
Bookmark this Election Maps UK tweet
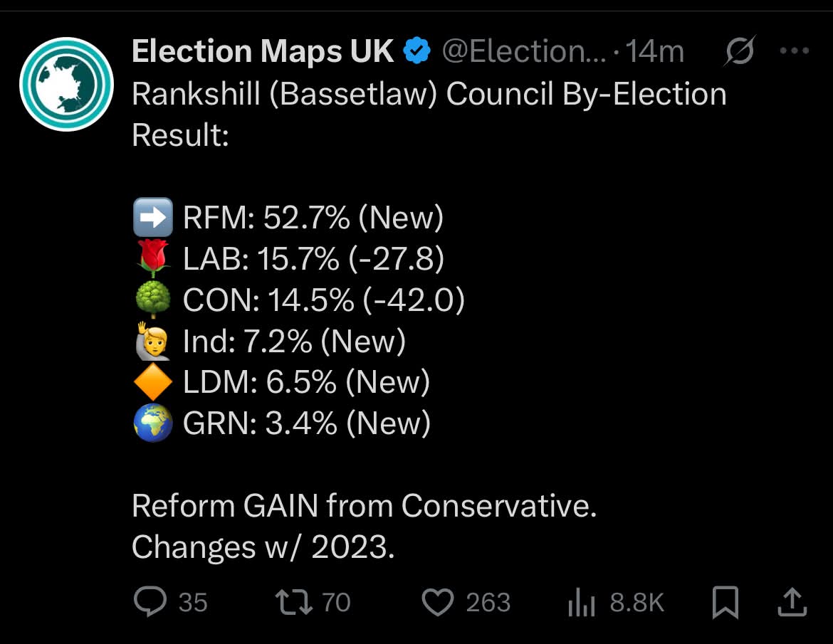tap(725, 603)
